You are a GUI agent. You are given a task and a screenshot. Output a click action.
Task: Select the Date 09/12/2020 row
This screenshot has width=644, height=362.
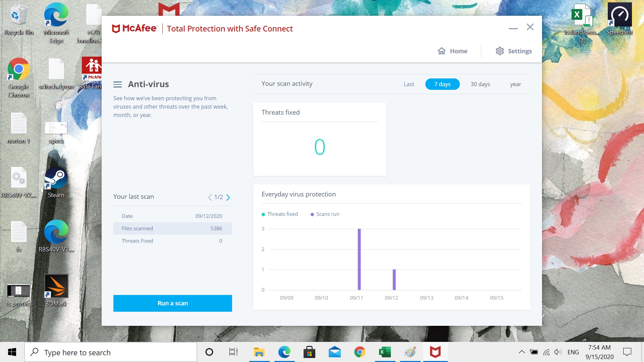(x=172, y=216)
